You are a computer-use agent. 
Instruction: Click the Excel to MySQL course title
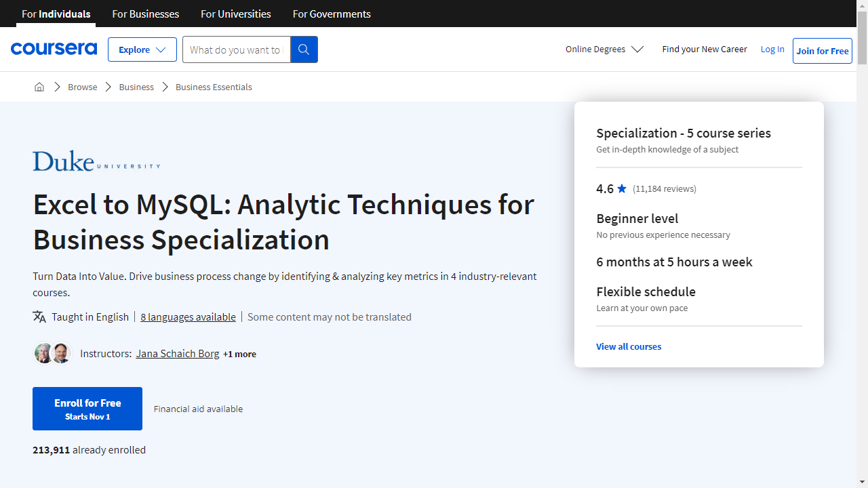click(x=283, y=222)
